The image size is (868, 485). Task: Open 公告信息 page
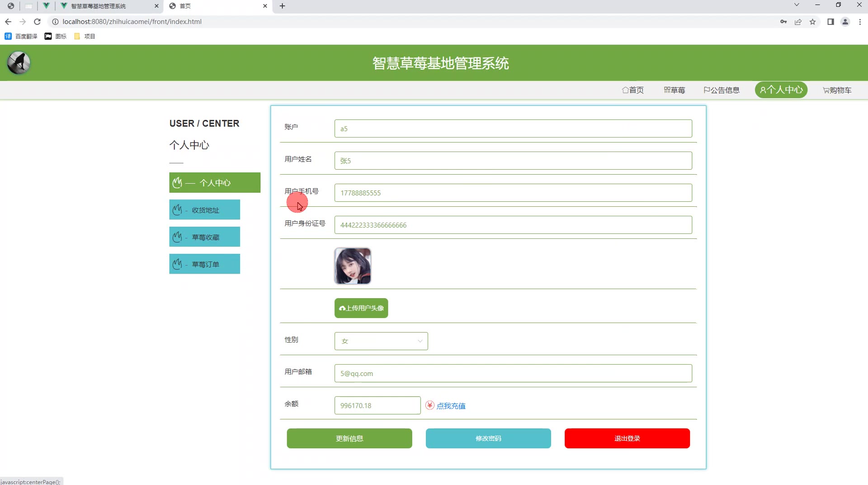coord(722,90)
